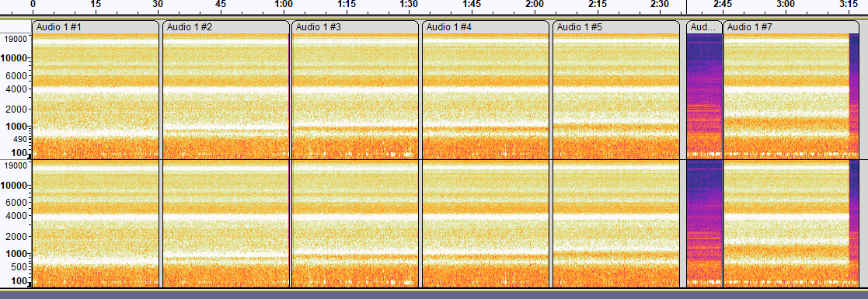
Task: Click the 3:15 mark on the timeline ruler
Action: click(x=848, y=5)
